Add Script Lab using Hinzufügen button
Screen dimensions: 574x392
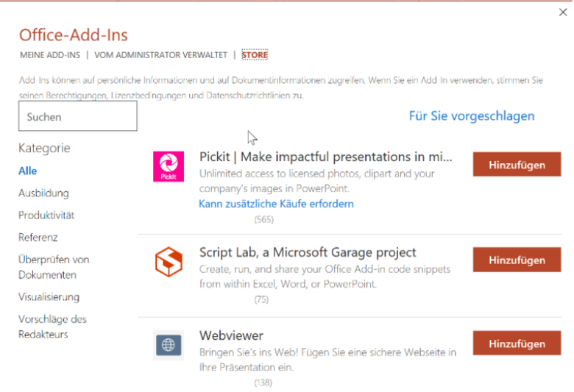pyautogui.click(x=517, y=260)
